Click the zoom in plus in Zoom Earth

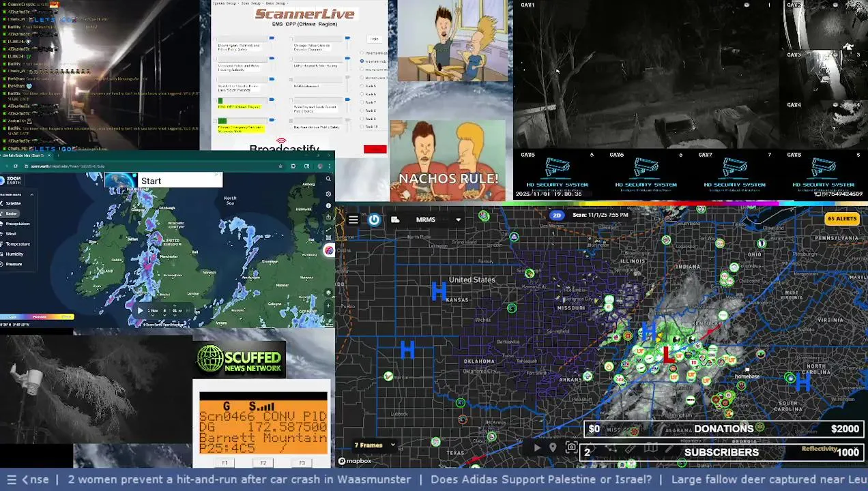(328, 306)
